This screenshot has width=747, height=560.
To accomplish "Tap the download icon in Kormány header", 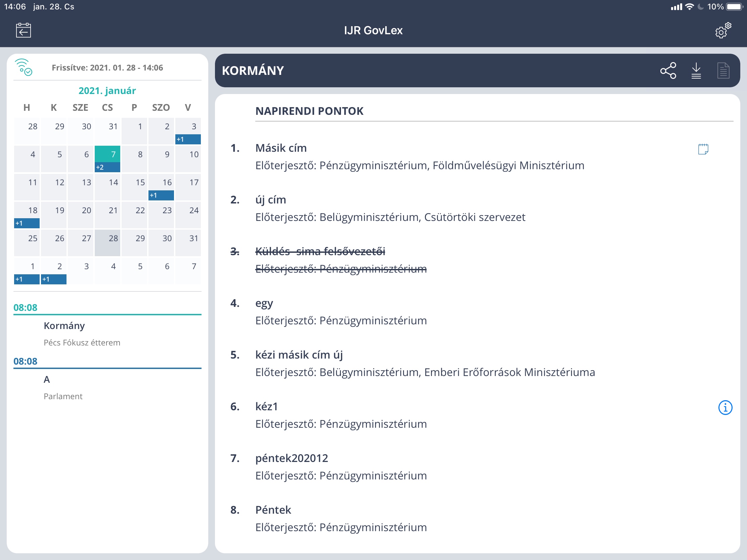I will 696,71.
